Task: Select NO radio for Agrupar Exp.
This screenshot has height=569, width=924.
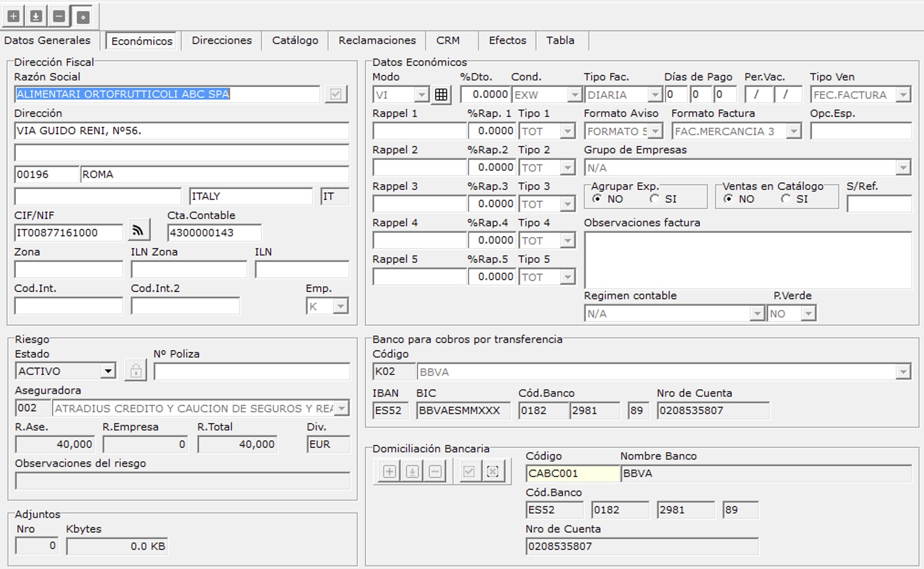Action: tap(597, 199)
